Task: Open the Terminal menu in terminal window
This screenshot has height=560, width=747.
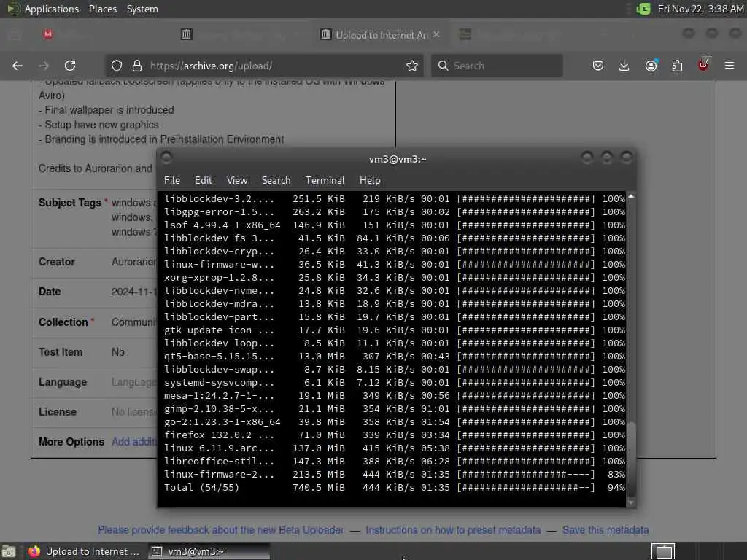Action: (325, 181)
